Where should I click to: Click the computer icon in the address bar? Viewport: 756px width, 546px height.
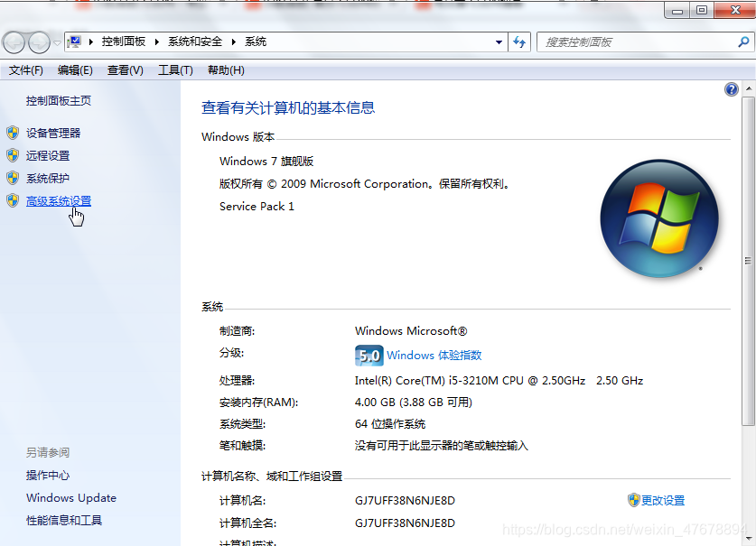point(75,42)
